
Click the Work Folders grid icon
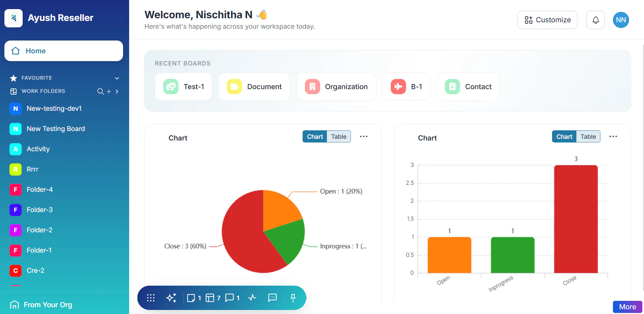point(14,91)
